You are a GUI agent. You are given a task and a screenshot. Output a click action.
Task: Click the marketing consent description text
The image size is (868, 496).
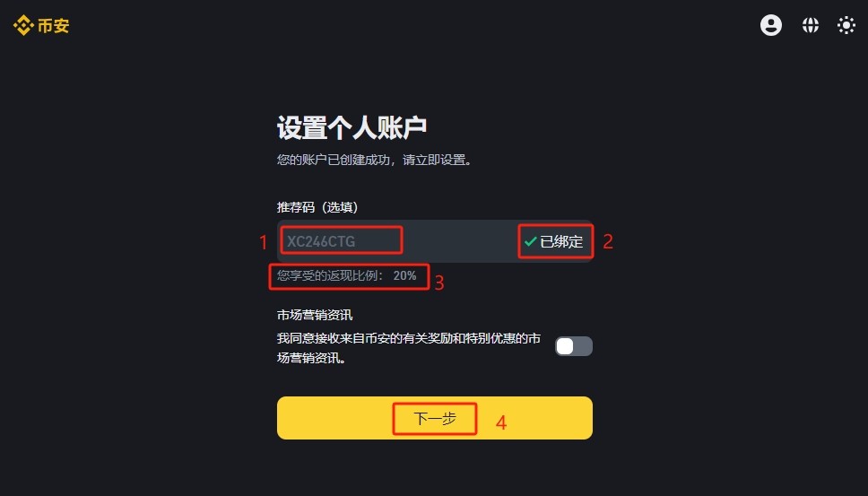click(409, 348)
